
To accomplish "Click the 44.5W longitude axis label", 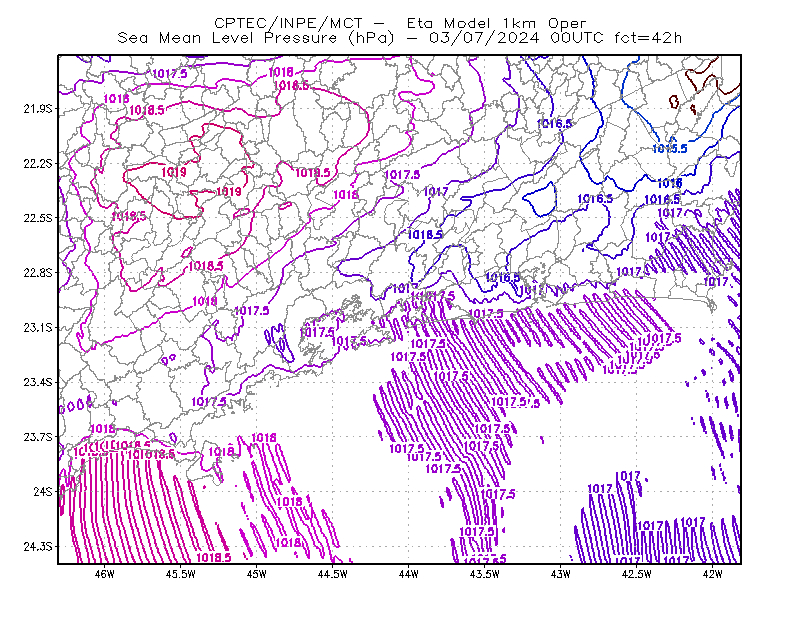I will click(x=333, y=574).
